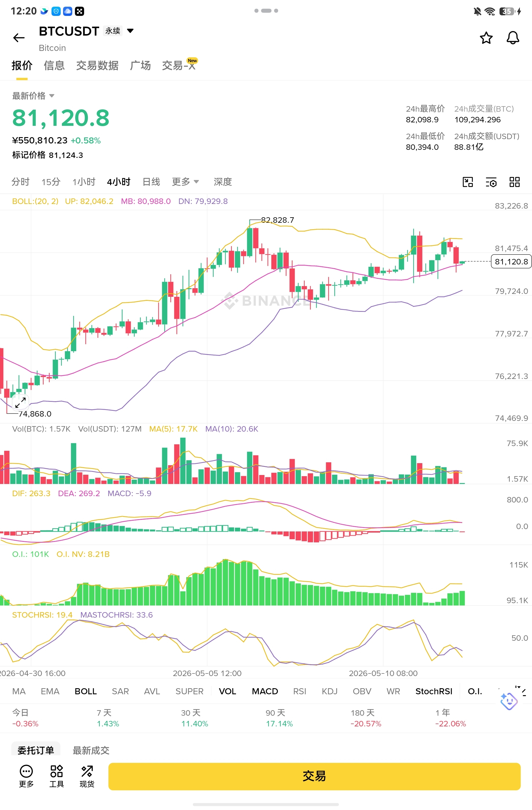532x810 pixels.
Task: Open 深度 depth chart
Action: click(x=223, y=182)
